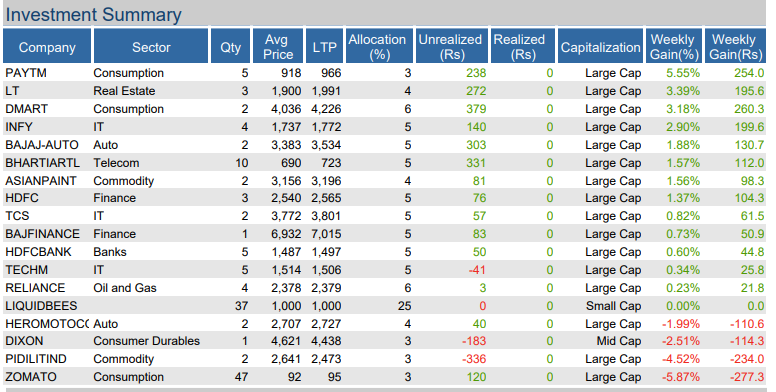This screenshot has width=776, height=392.
Task: Select the PIDILITIND company cell
Action: [x=36, y=359]
